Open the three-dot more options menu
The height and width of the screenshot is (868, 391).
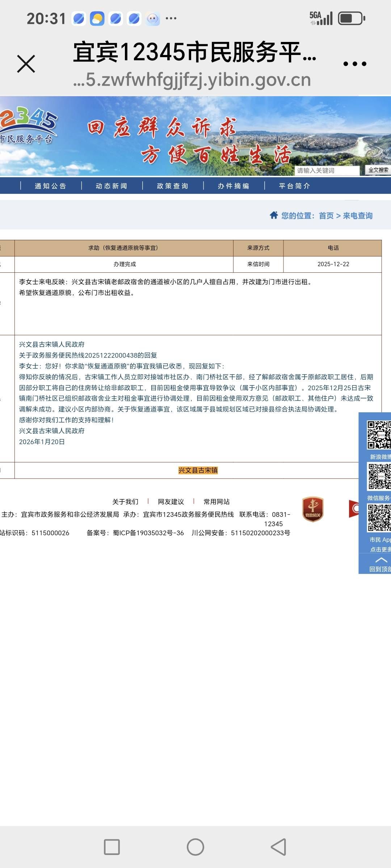[x=354, y=64]
